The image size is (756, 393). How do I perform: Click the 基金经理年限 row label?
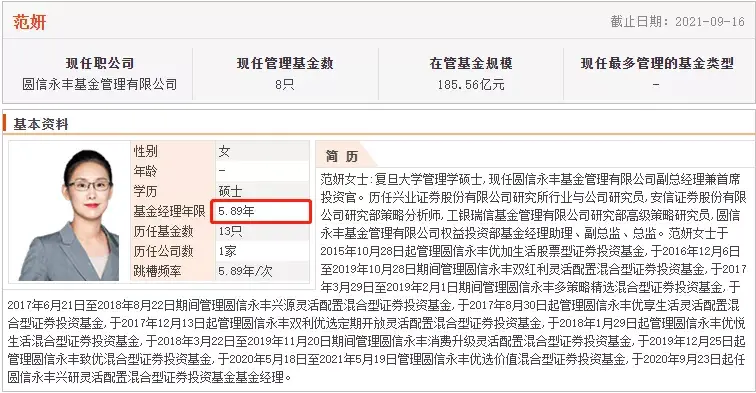(169, 211)
